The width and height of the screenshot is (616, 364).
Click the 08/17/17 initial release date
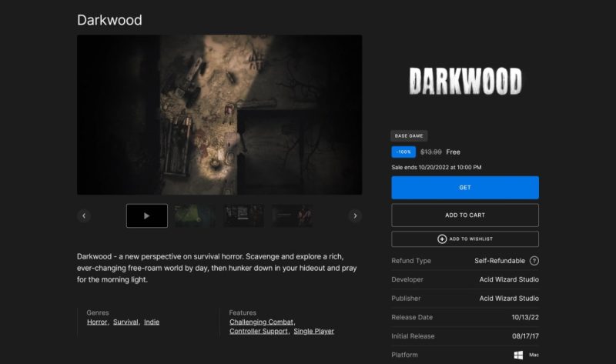coord(525,336)
